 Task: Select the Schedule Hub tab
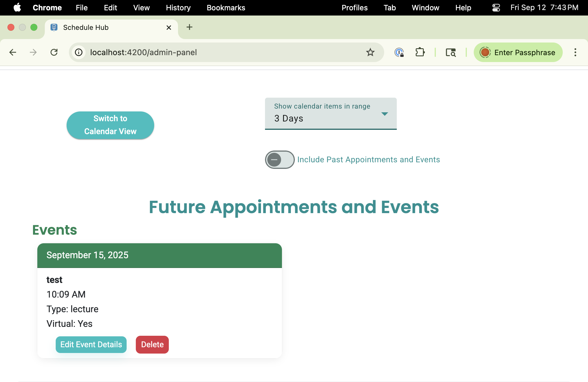tap(86, 27)
